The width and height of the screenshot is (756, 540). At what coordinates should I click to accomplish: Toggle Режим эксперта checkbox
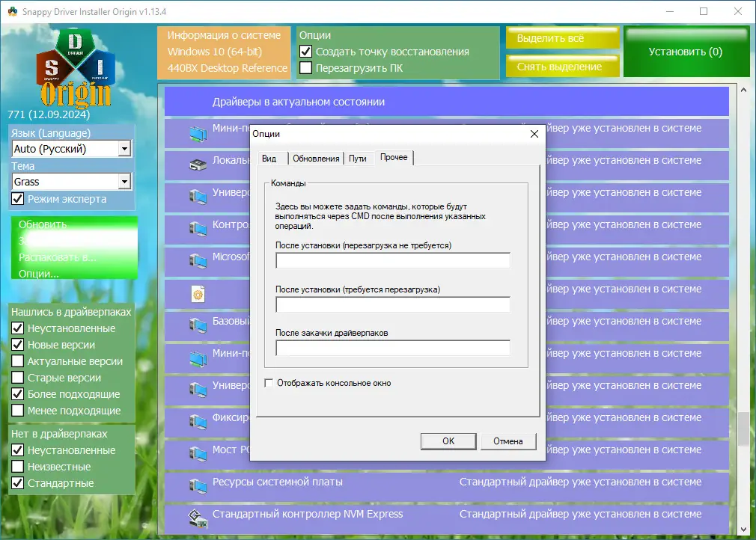18,198
